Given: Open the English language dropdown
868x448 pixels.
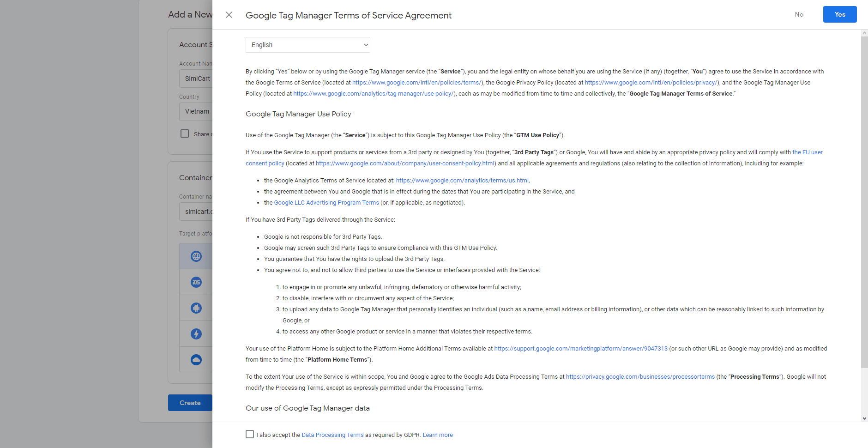Looking at the screenshot, I should point(308,45).
